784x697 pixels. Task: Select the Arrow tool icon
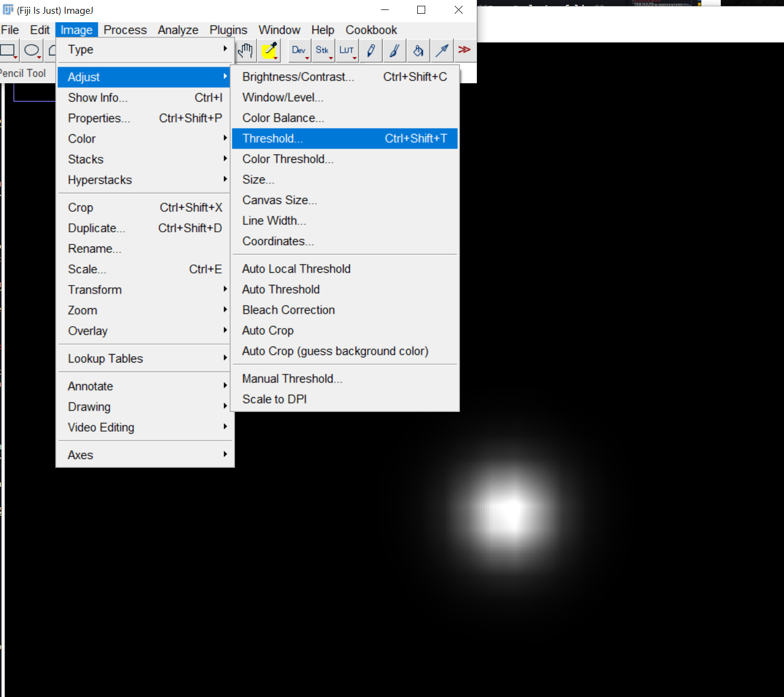pyautogui.click(x=442, y=51)
